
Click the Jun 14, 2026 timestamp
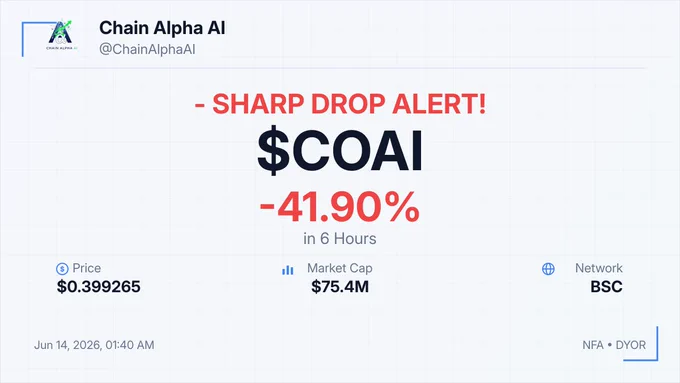[94, 345]
